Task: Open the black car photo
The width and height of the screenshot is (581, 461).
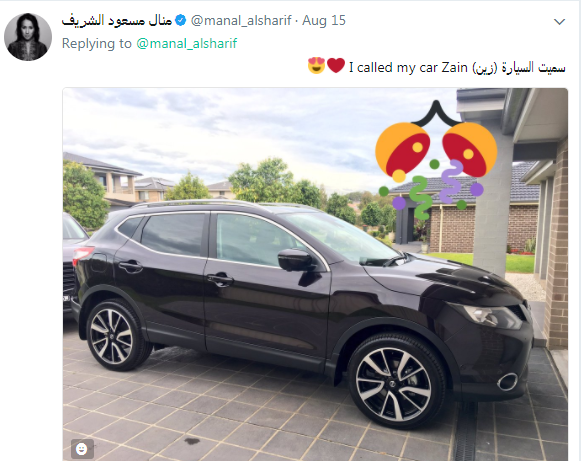Action: [315, 274]
